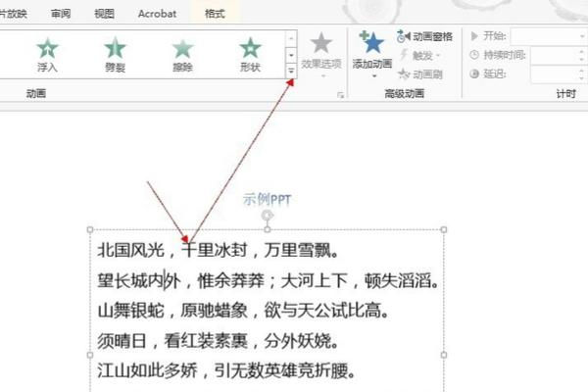Apply the 形状 (Shape) animation effect
This screenshot has width=588, height=392.
(250, 55)
